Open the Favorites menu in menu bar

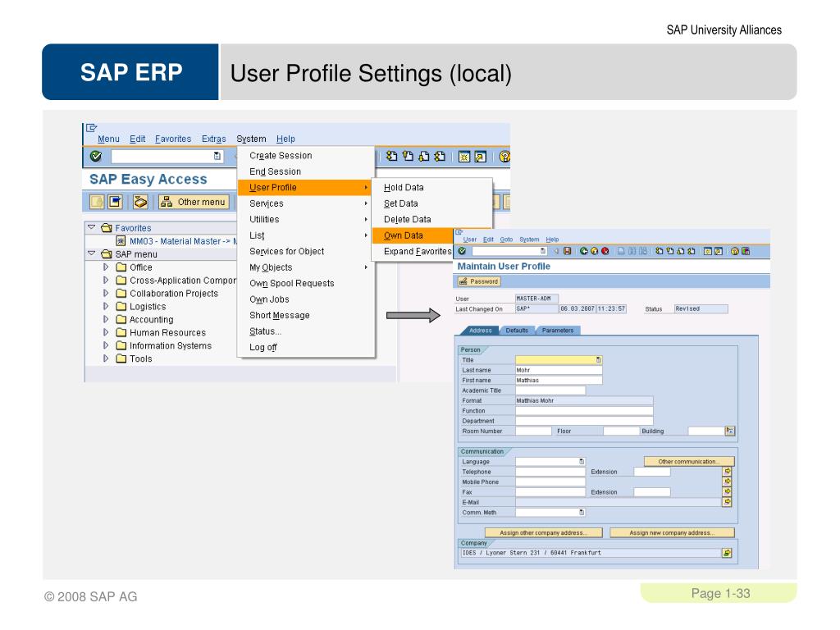point(173,139)
